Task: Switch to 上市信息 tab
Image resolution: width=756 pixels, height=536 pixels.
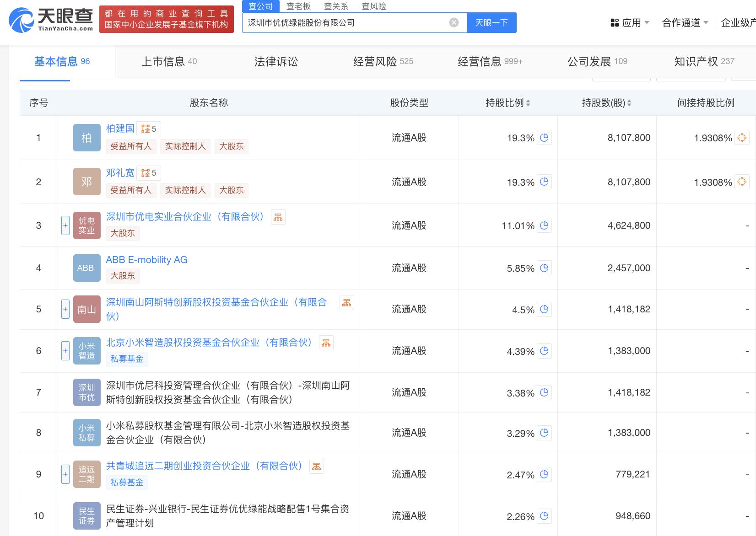Action: click(169, 61)
